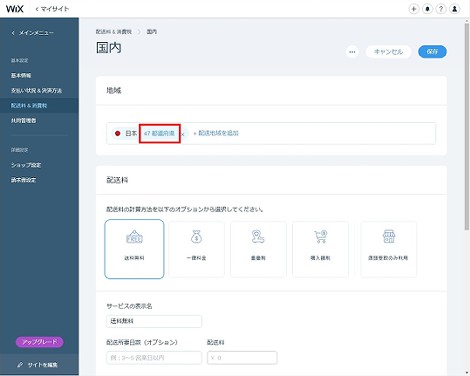Screen dimensions: 470x376
Task: Select the 重量制 weight option
Action: tap(258, 249)
